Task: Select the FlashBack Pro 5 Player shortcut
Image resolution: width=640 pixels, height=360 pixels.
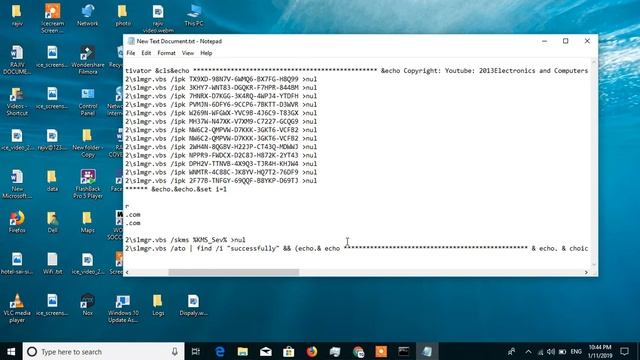Action: click(87, 184)
